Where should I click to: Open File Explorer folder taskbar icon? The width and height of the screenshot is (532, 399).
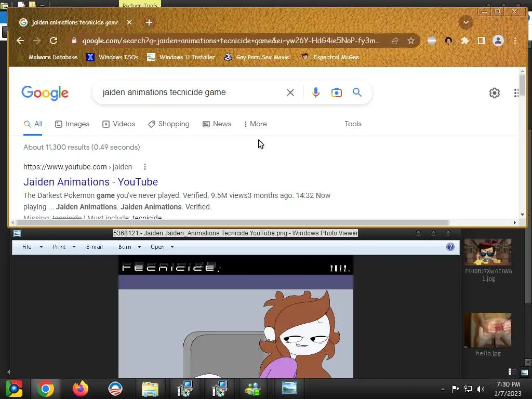150,389
